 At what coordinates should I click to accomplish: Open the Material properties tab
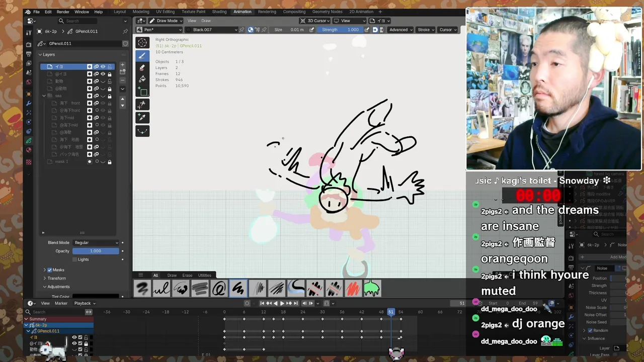click(x=29, y=150)
